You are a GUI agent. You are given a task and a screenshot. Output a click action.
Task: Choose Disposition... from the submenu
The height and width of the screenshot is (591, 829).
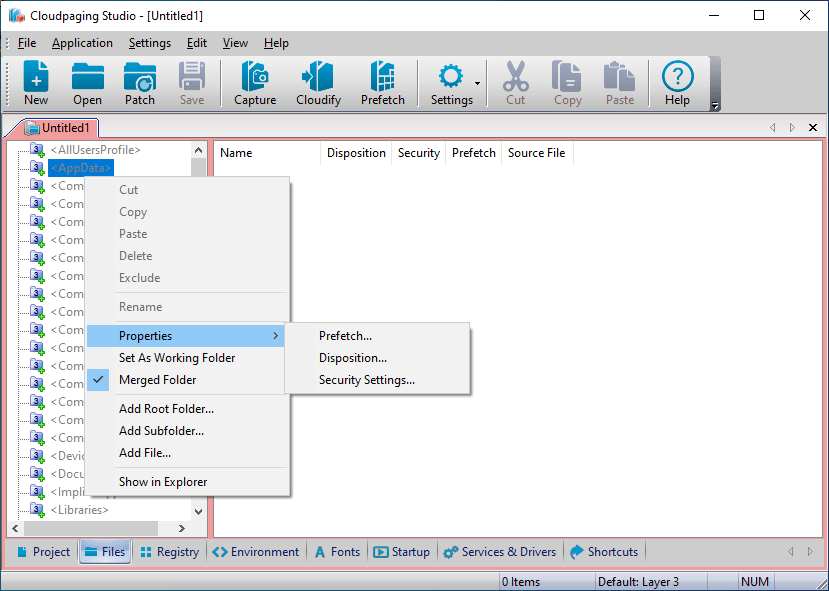(377, 358)
